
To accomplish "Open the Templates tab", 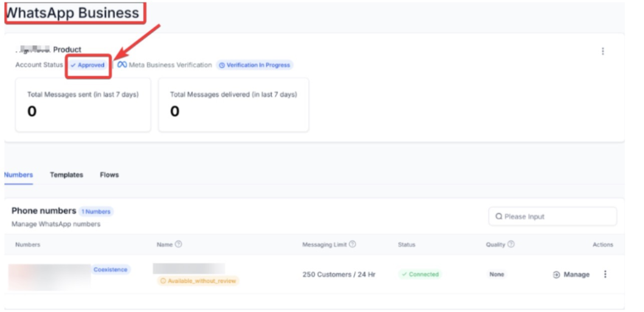I will coord(66,175).
